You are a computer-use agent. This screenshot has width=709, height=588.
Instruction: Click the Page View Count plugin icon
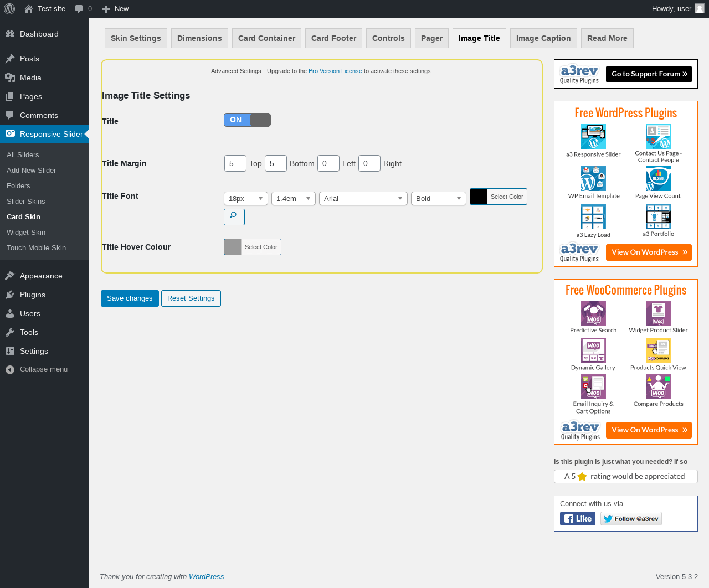[658, 178]
